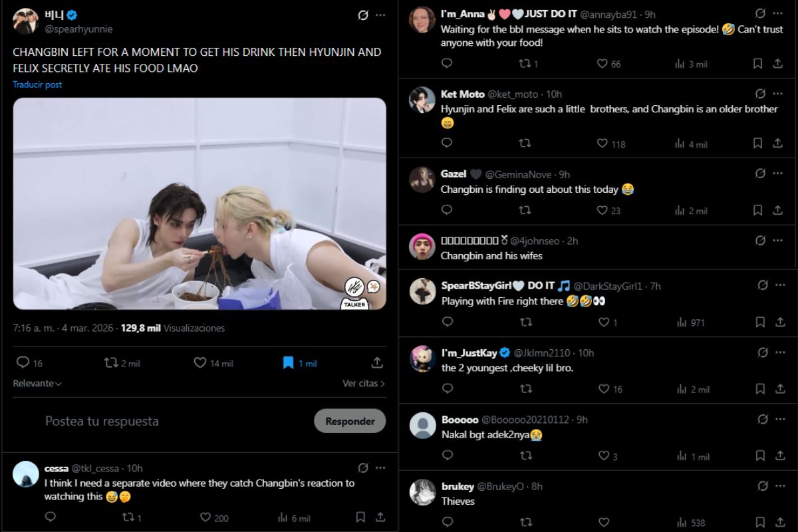Share the main tweet via the share icon
This screenshot has height=532, width=798.
376,362
